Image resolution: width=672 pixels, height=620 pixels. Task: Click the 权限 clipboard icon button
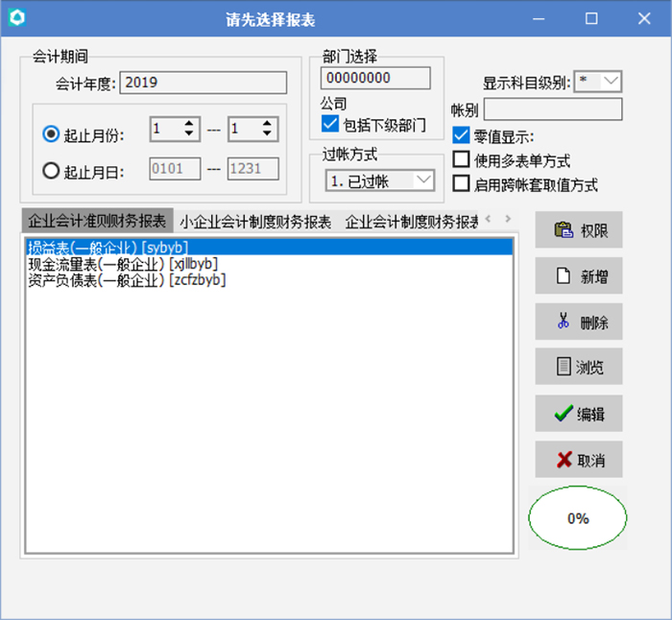[564, 230]
